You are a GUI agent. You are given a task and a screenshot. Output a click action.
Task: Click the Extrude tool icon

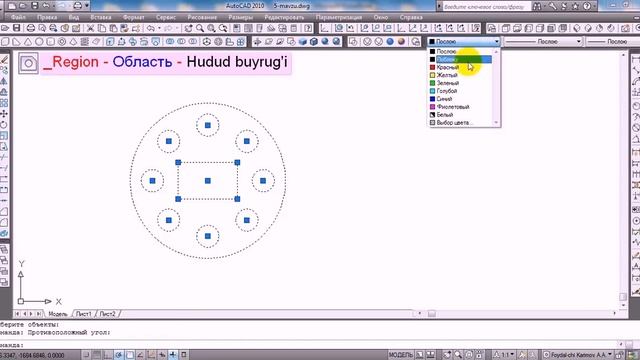pos(110,42)
